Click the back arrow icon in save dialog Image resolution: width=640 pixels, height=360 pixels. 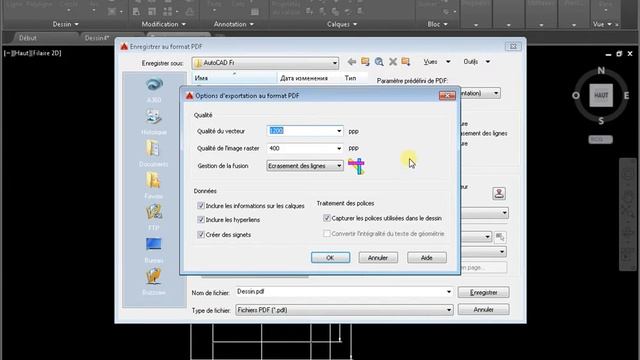351,62
